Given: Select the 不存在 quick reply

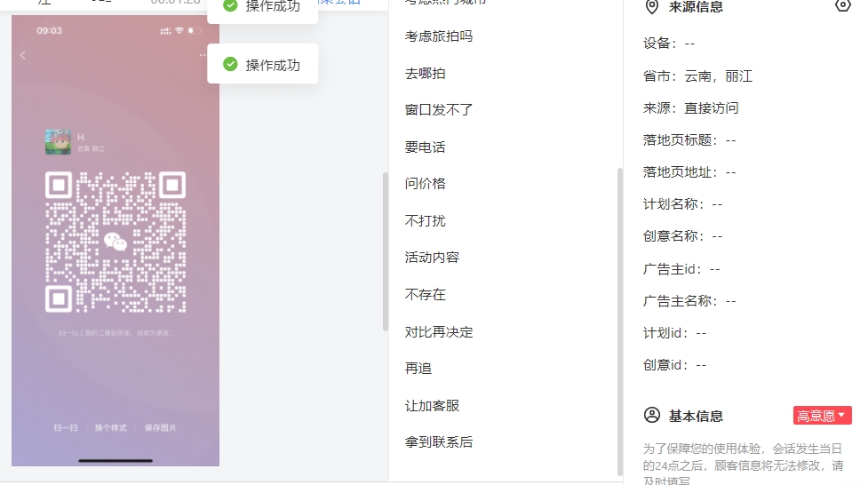Looking at the screenshot, I should (x=426, y=295).
